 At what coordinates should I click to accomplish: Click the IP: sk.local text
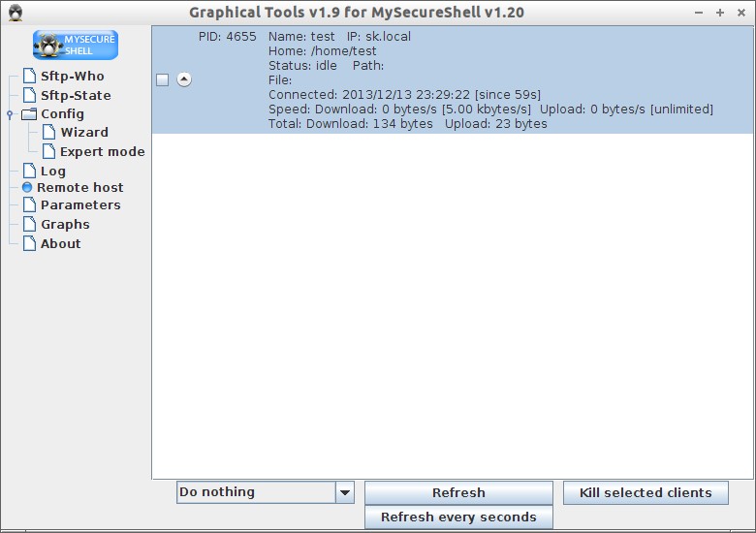point(378,37)
